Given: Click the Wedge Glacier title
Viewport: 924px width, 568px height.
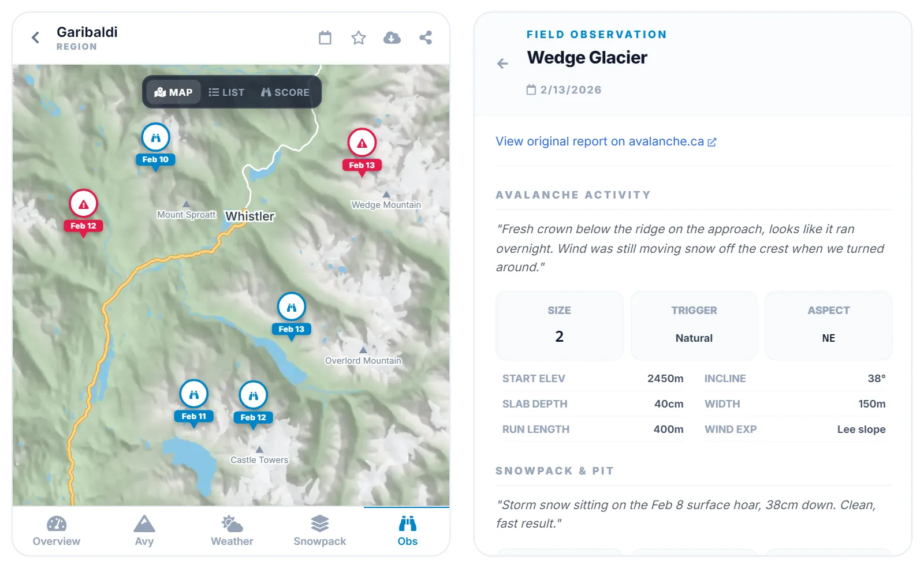Looking at the screenshot, I should tap(587, 58).
